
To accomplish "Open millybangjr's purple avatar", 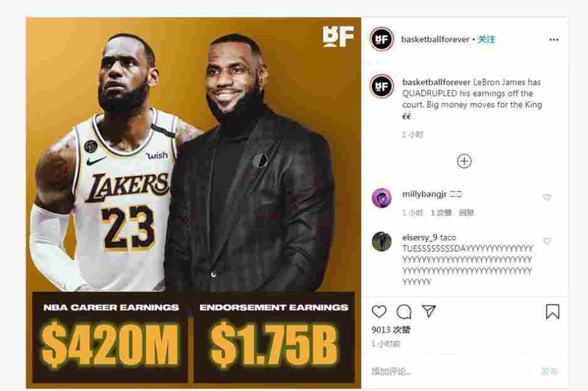I will [x=381, y=198].
